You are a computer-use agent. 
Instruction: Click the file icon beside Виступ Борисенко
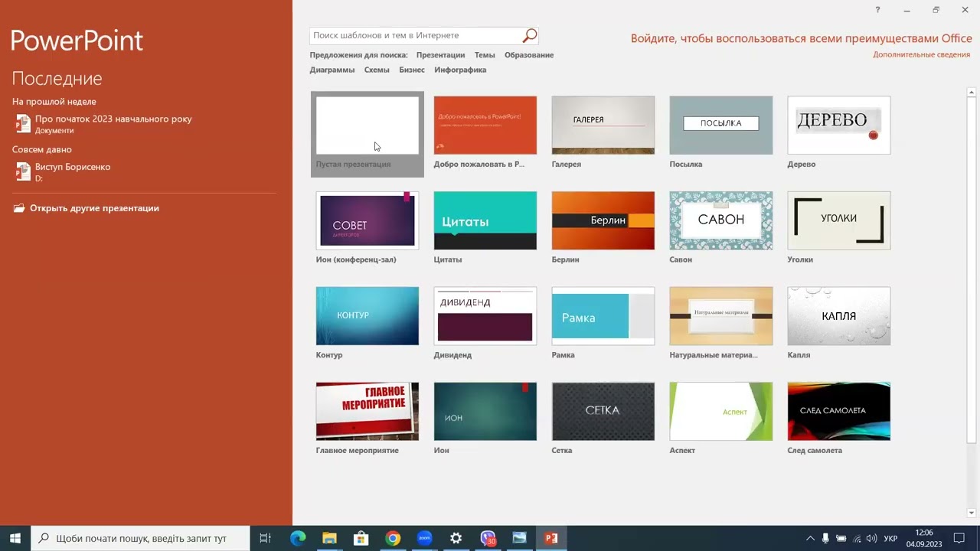[22, 171]
